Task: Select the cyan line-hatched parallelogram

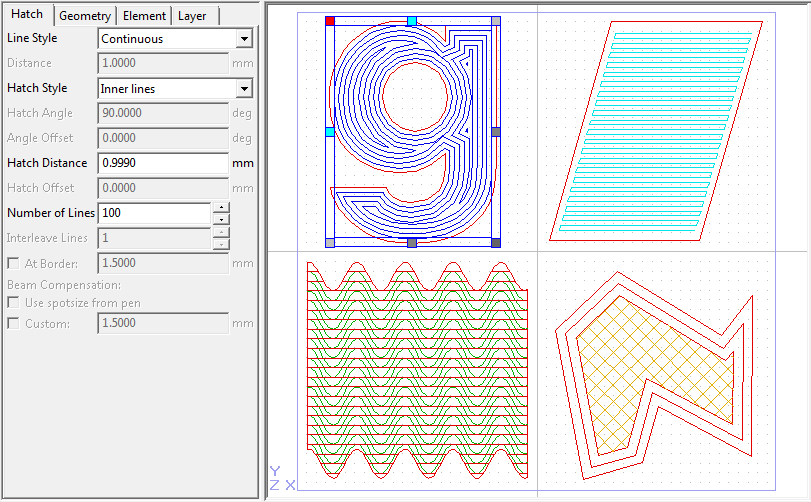Action: (656, 131)
